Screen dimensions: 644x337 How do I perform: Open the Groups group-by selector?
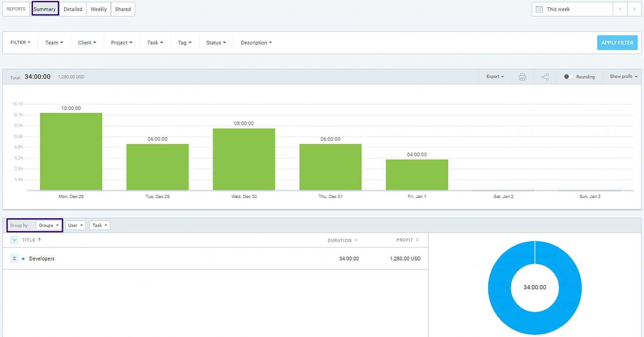pyautogui.click(x=49, y=225)
